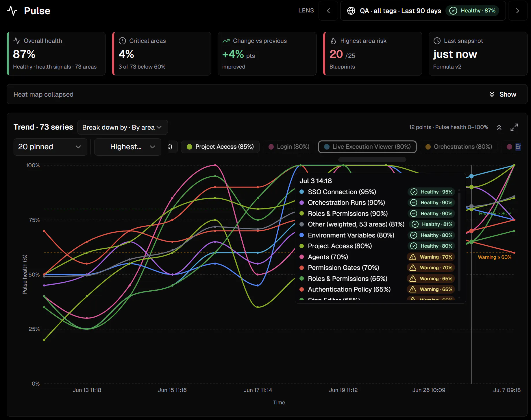Collapse trend panel with double-up chevron

click(x=499, y=127)
